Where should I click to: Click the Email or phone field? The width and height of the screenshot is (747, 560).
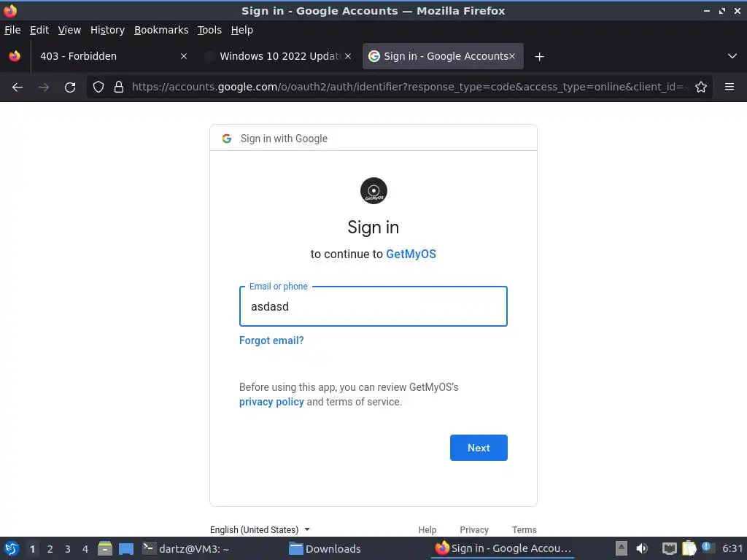coord(373,306)
